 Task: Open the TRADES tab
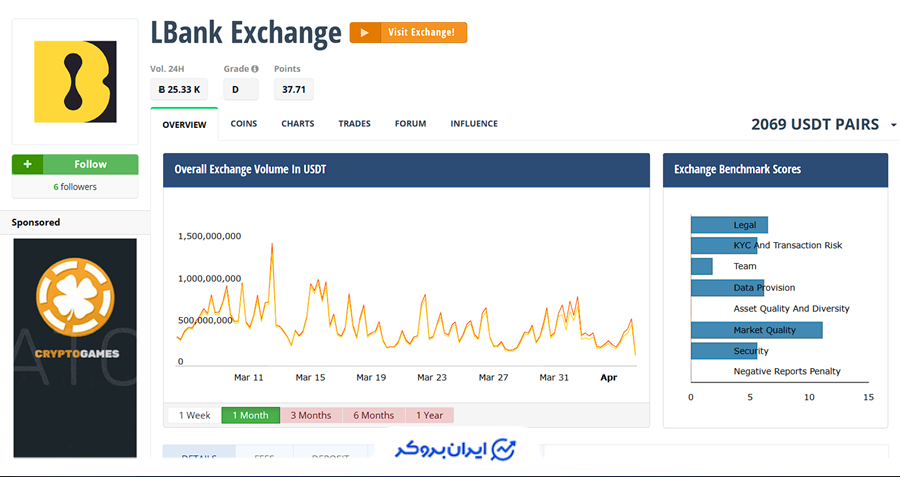pos(354,124)
